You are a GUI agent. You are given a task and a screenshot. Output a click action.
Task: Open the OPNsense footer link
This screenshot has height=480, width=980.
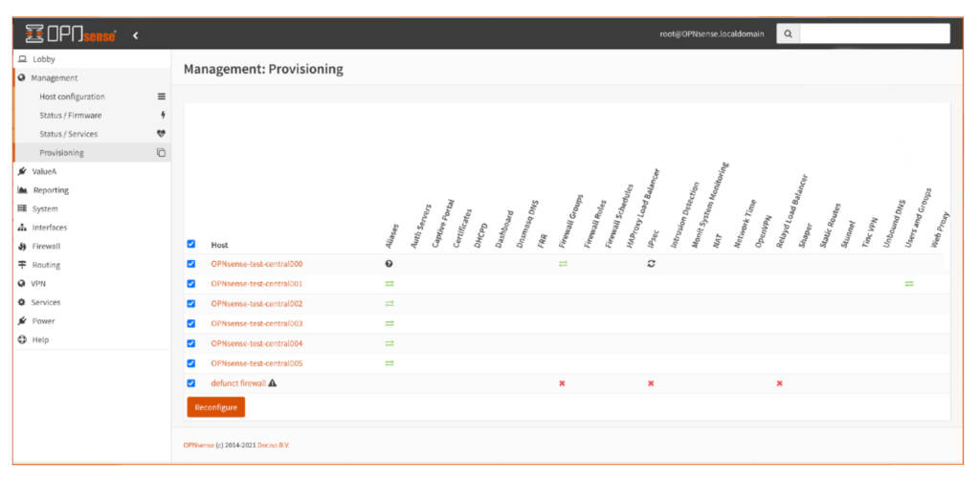point(198,445)
